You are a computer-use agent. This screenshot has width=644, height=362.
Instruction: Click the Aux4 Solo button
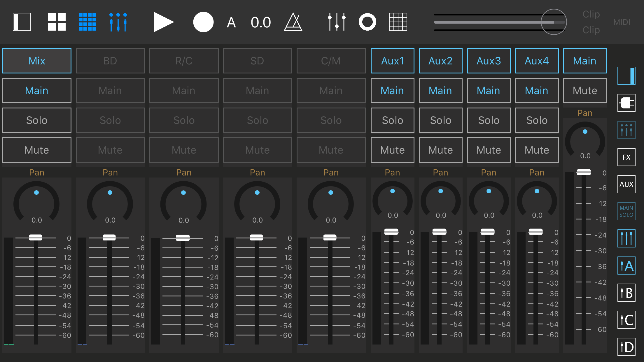point(537,120)
